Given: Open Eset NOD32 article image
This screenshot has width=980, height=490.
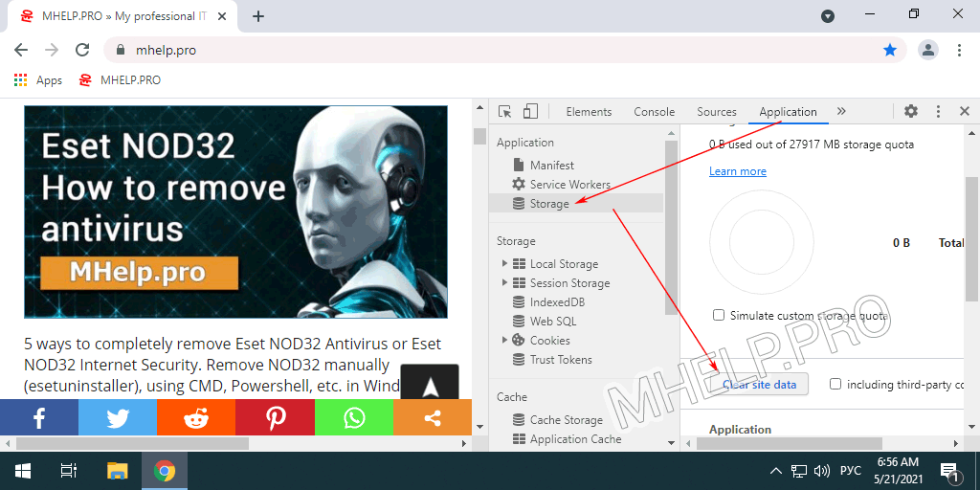Looking at the screenshot, I should pos(235,212).
